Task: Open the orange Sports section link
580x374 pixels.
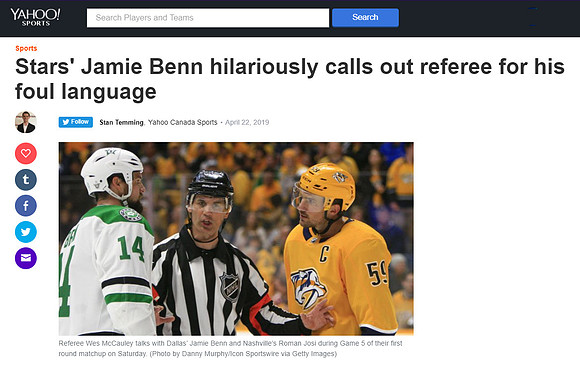Action: coord(26,48)
